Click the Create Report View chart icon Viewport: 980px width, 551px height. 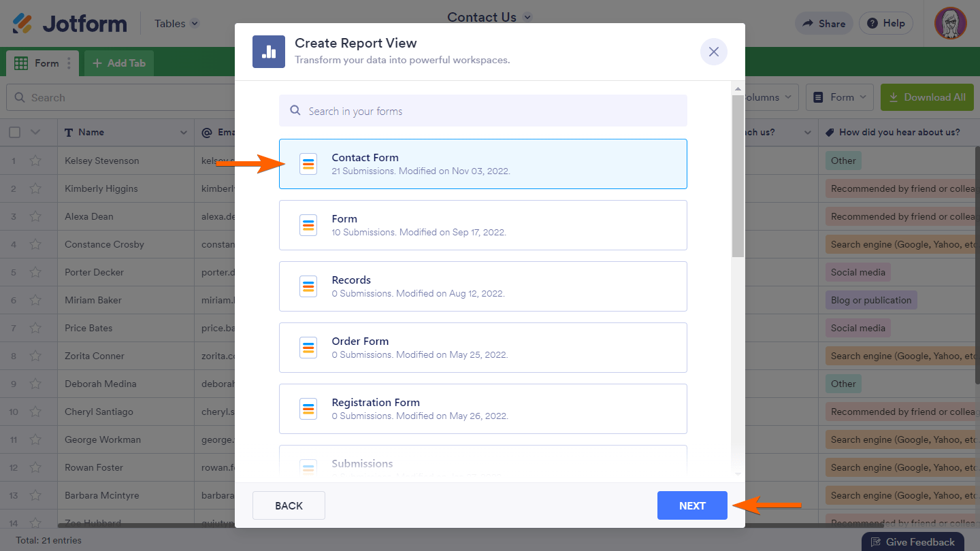269,52
